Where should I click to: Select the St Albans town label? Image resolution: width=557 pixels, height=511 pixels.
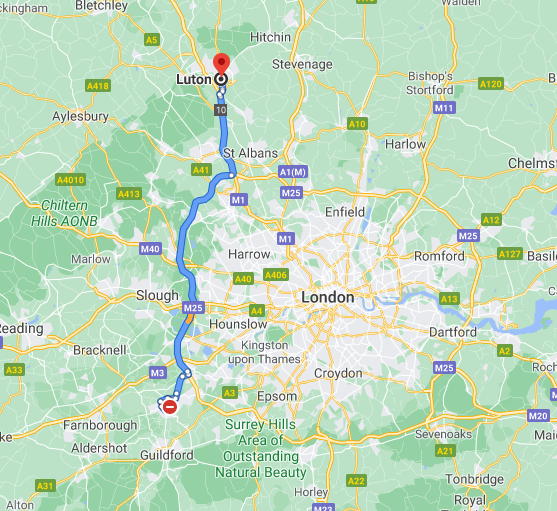click(x=250, y=153)
